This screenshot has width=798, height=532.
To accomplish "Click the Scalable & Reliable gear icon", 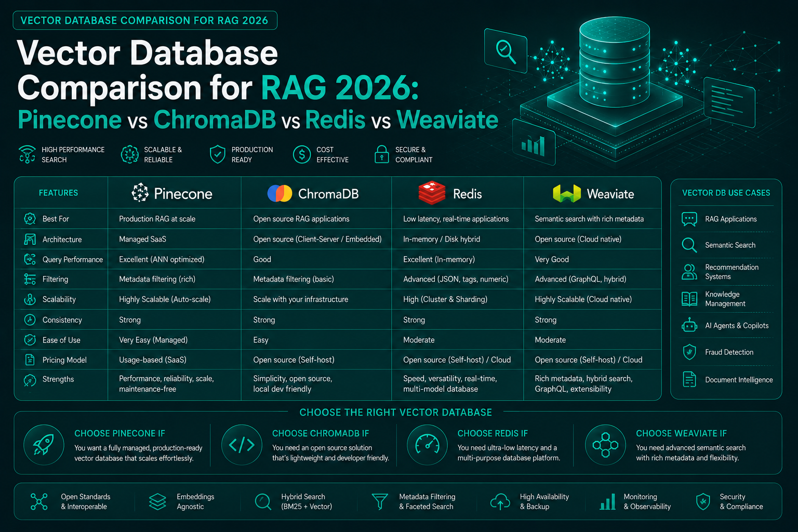I will [x=129, y=154].
